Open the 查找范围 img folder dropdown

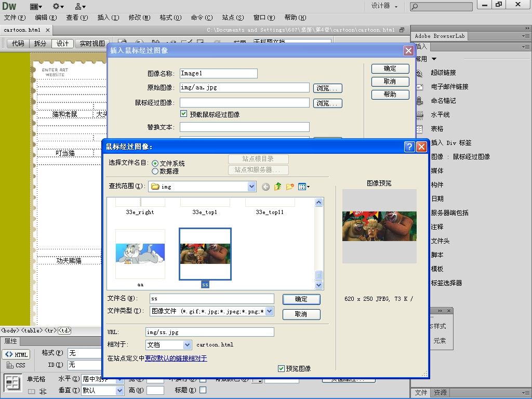click(x=251, y=187)
